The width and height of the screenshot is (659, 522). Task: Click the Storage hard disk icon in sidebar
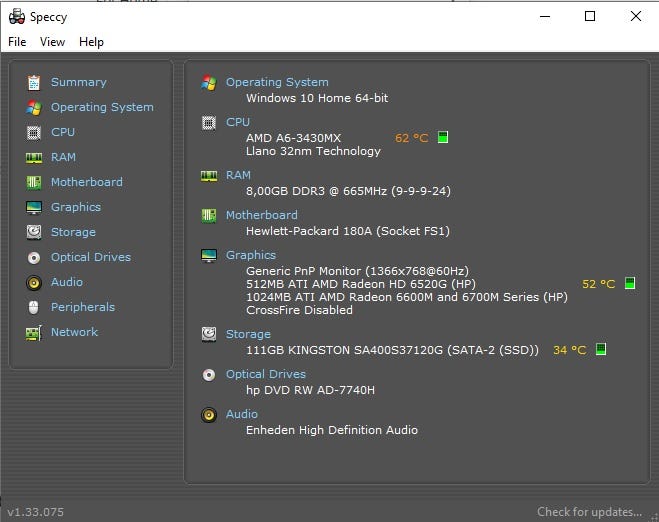point(34,232)
